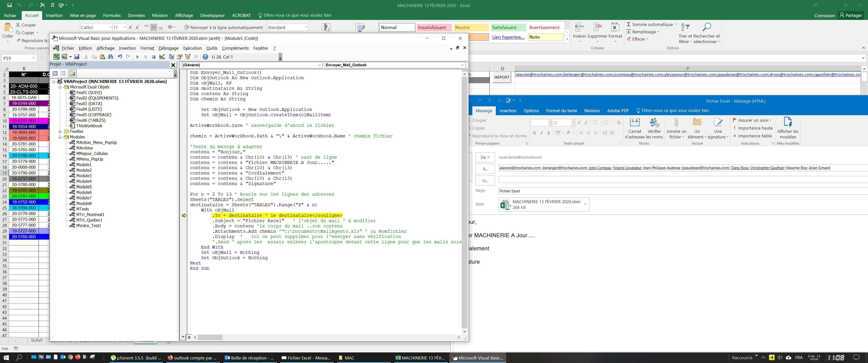
Task: Toggle Design Mode icon in VBA toolbar
Action: (x=162, y=56)
